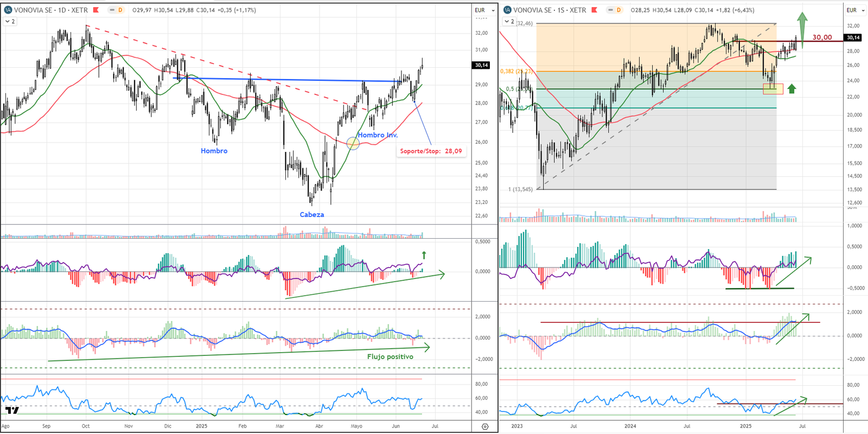
Task: Toggle the grey pill switch on the 1D chart header
Action: 111,10
